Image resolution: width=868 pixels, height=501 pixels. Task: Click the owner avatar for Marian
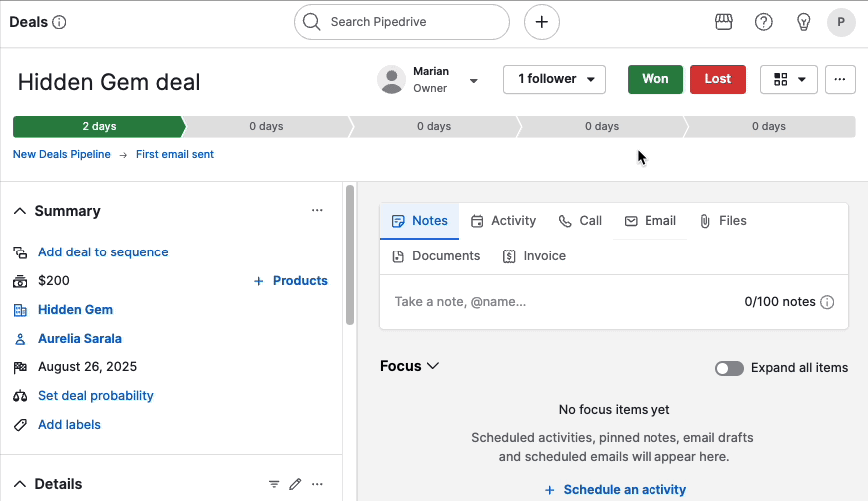[x=391, y=80]
